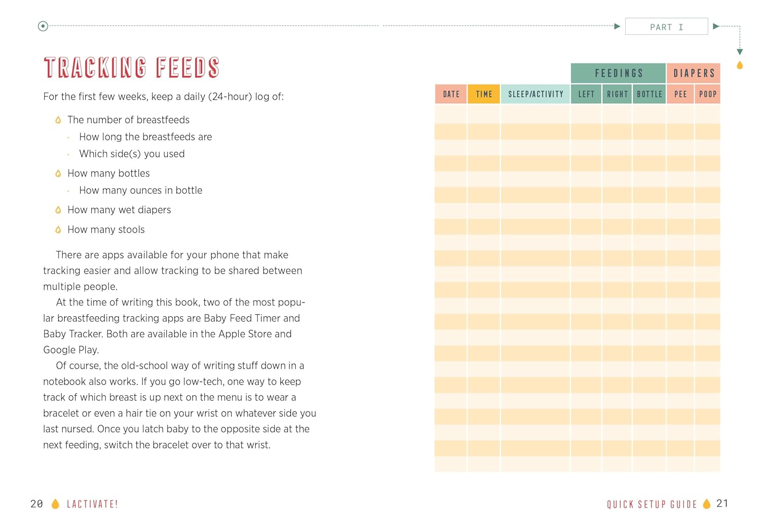Click the drop icon beside page number 21
Screen dimensions: 760x532
point(707,504)
